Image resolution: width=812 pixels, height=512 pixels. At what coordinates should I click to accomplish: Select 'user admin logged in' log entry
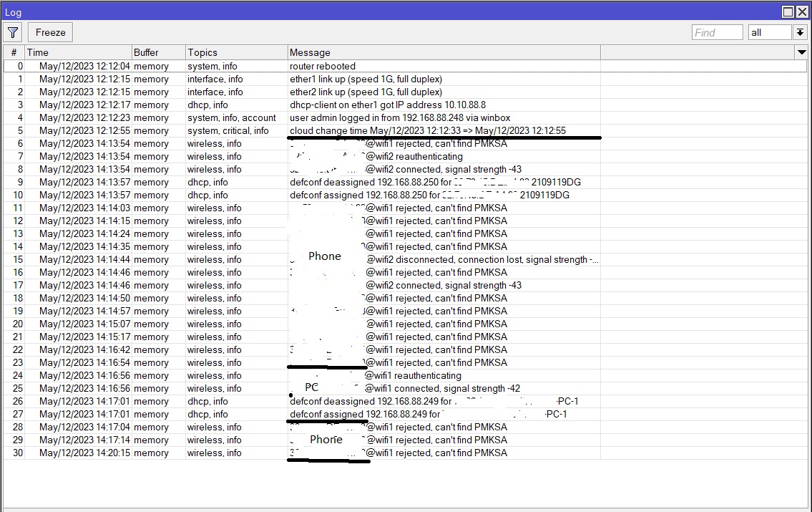pos(405,118)
